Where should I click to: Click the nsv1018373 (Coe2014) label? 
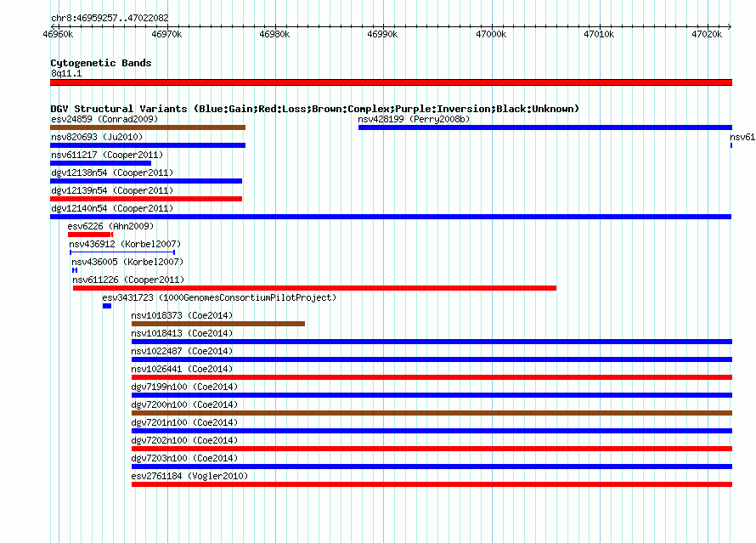[x=183, y=315]
